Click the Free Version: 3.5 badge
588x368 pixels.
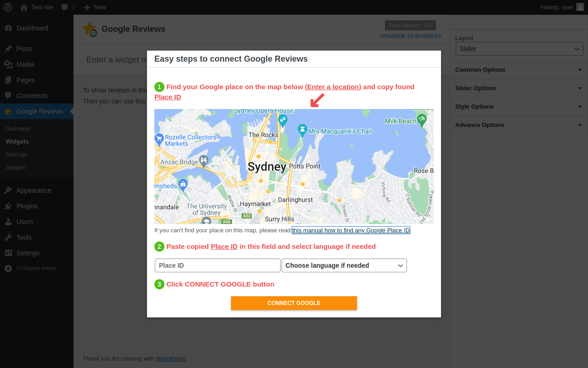pyautogui.click(x=410, y=25)
